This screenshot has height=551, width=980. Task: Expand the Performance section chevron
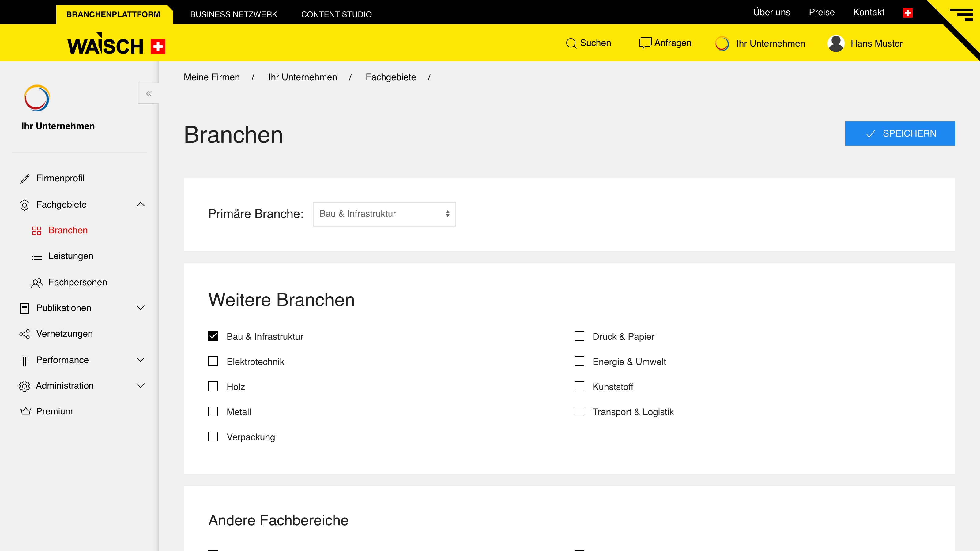tap(140, 360)
